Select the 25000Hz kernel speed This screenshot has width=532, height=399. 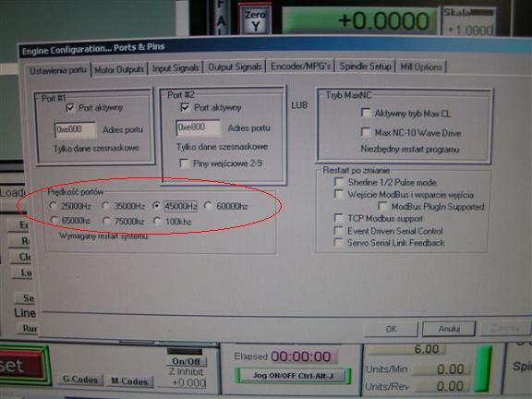[x=53, y=205]
